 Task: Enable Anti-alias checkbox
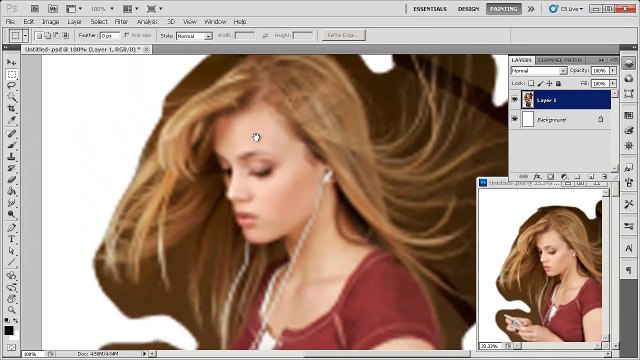[x=127, y=35]
